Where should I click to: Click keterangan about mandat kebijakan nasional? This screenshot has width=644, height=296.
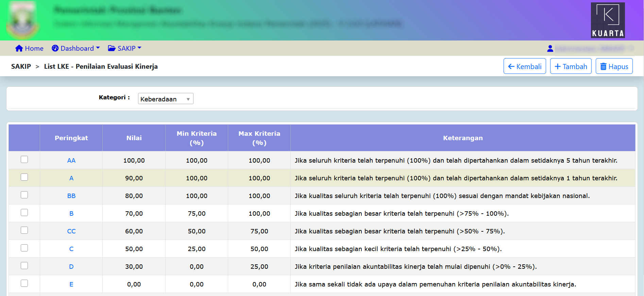coord(442,196)
